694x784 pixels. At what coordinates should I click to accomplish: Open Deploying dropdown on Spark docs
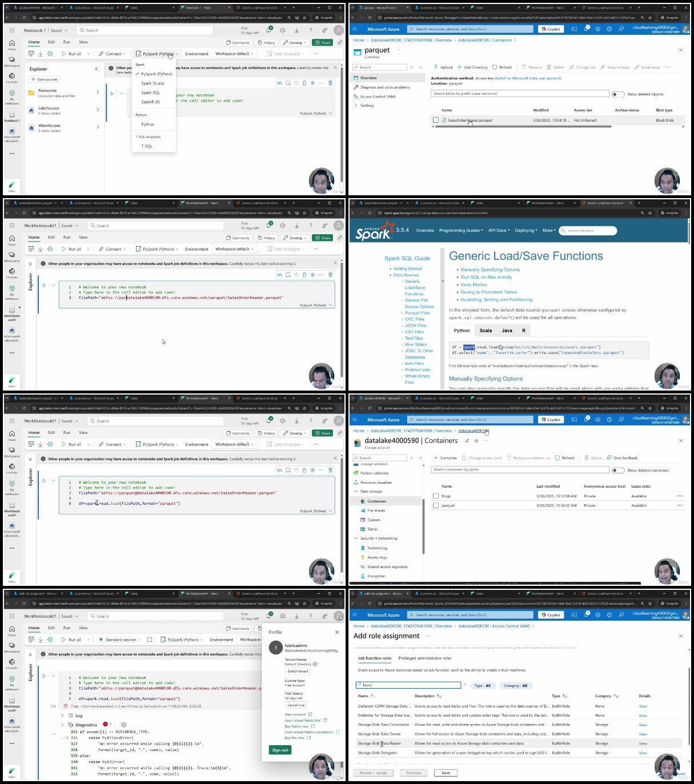[526, 231]
